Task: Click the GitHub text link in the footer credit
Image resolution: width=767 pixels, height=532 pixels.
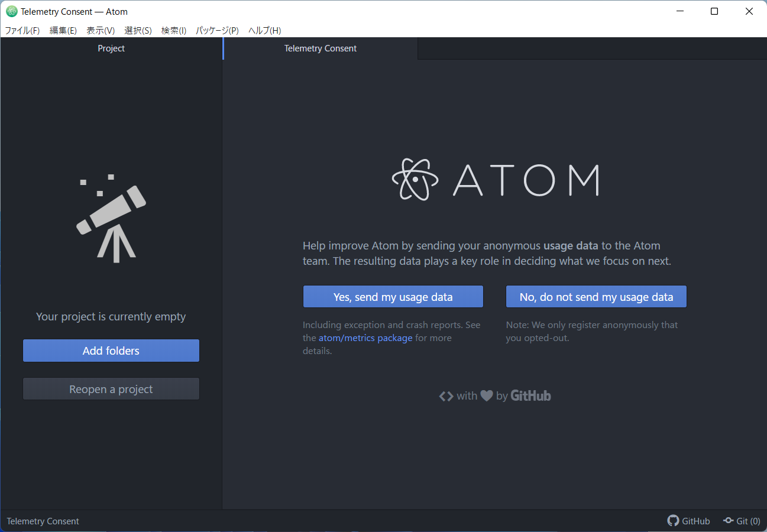Action: (530, 395)
